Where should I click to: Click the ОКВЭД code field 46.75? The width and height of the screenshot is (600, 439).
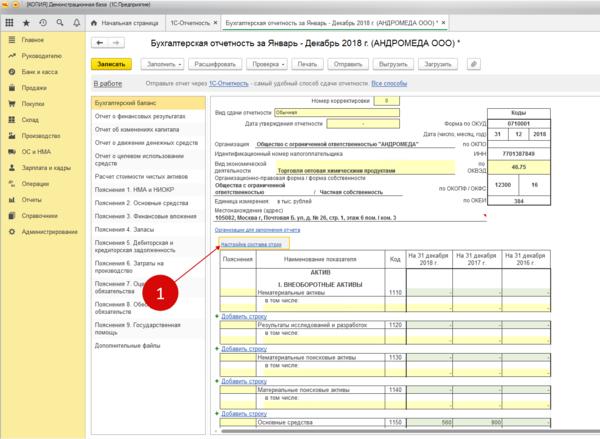pos(518,167)
